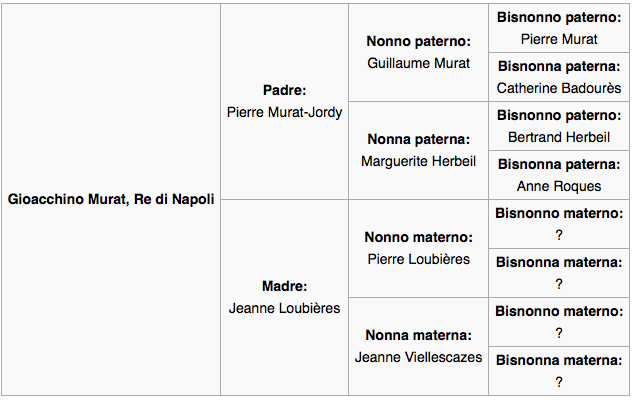Click the "Nonna paterna:" heading above Marguerite Herbeil
632x400 pixels.
(418, 139)
